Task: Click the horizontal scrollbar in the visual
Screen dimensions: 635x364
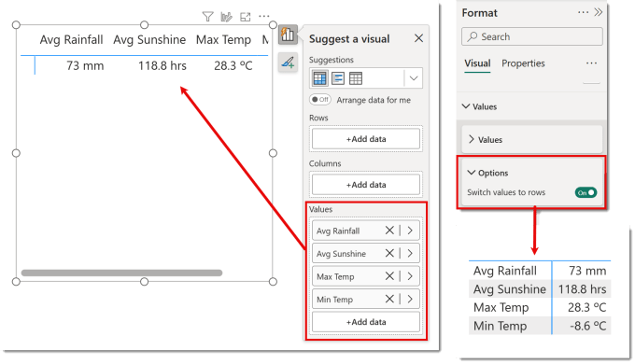Action: 121,273
